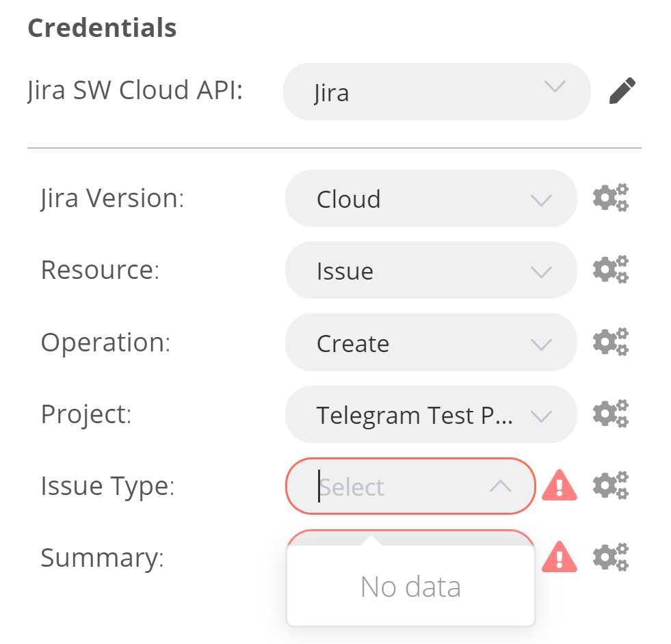Screen dimensions: 671x644
Task: Expand the Jira Version Cloud dropdown
Action: point(431,198)
